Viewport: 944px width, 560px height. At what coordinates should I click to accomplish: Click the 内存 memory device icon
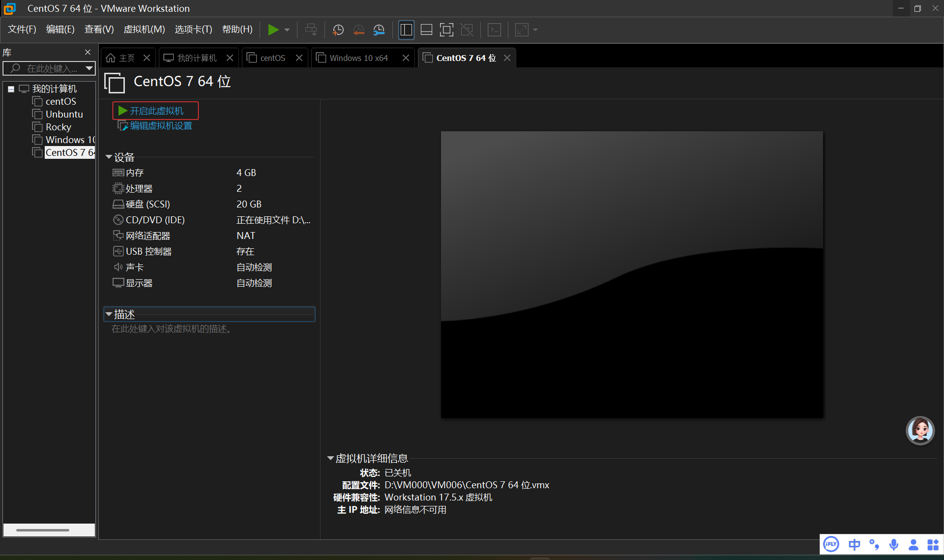pos(118,173)
